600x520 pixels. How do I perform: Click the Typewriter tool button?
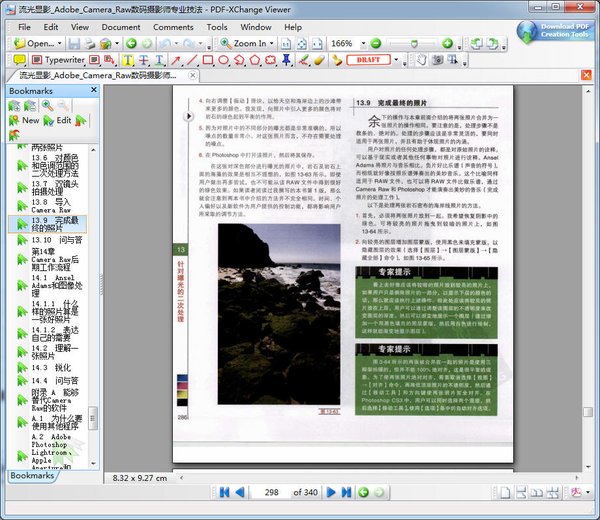pyautogui.click(x=59, y=60)
